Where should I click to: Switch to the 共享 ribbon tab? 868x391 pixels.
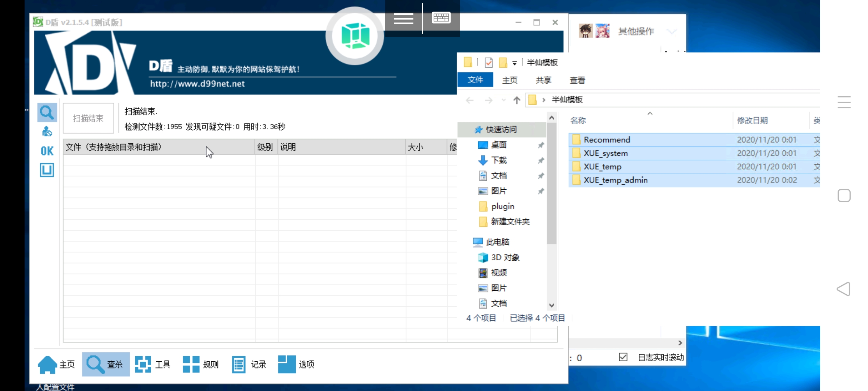click(543, 80)
